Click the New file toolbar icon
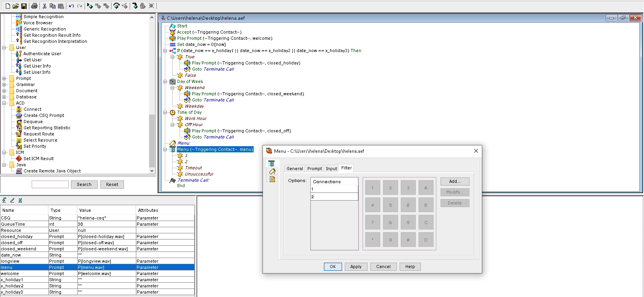This screenshot has height=297, width=644. (x=8, y=6)
